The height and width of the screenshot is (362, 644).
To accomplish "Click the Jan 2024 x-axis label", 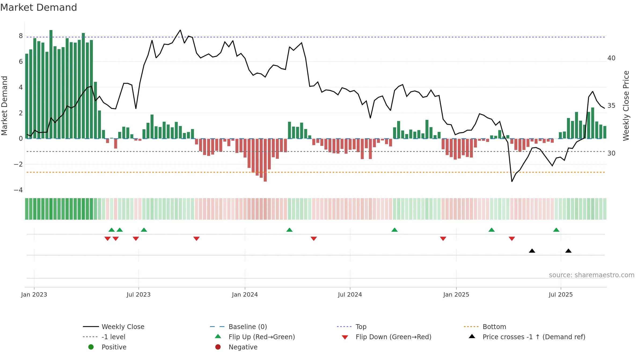I will click(x=245, y=294).
